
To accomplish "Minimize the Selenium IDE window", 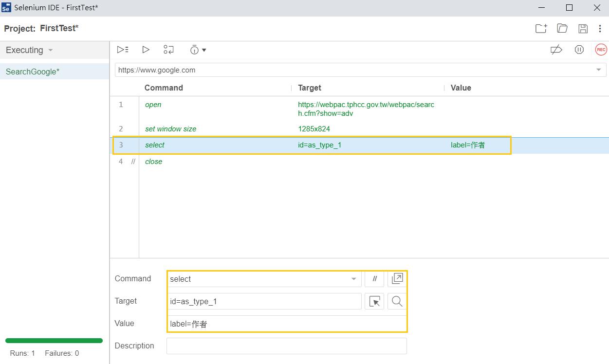I will [x=542, y=8].
